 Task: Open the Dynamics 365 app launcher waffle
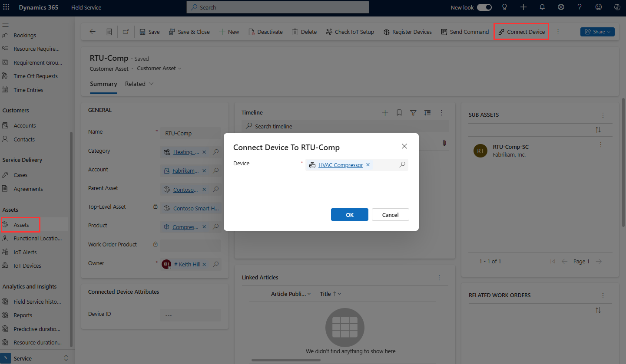coord(6,7)
